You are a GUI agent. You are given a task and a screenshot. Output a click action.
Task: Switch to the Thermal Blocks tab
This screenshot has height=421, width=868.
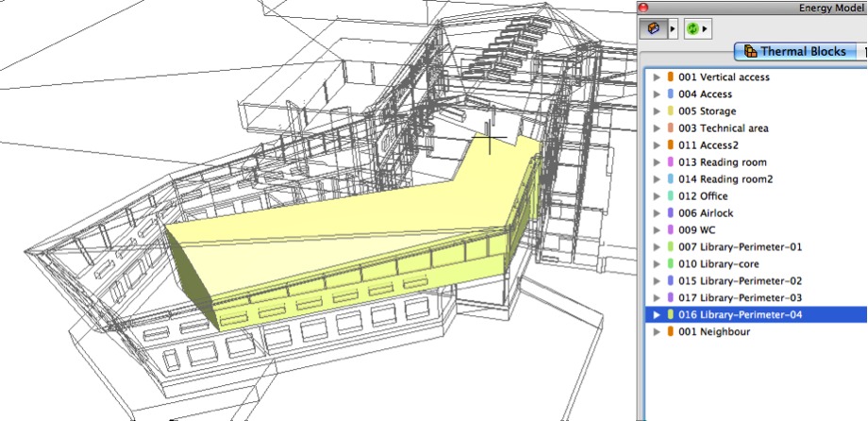(795, 52)
